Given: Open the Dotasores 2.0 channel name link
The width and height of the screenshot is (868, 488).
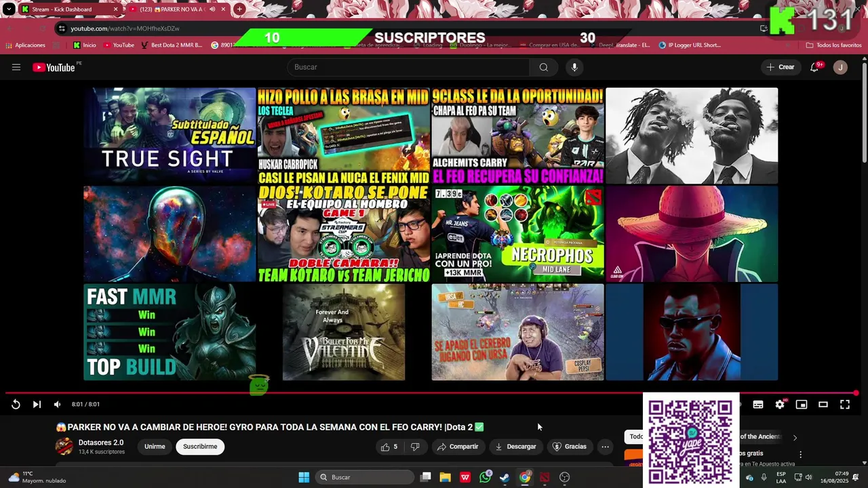Looking at the screenshot, I should click(101, 443).
